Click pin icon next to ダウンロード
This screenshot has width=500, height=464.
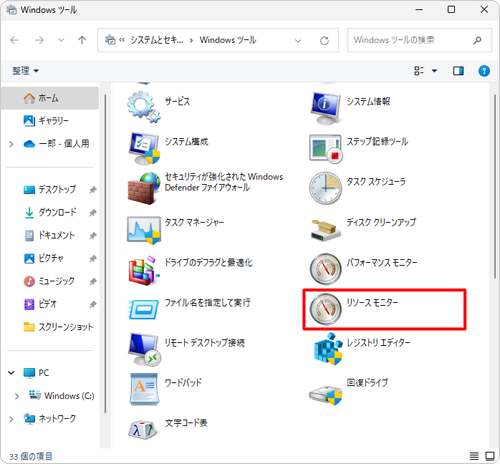coord(93,213)
